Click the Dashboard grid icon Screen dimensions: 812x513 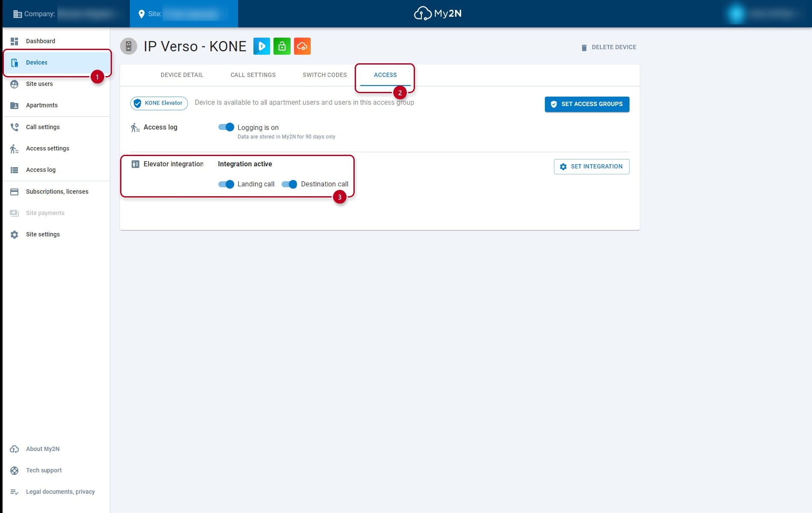click(x=15, y=41)
